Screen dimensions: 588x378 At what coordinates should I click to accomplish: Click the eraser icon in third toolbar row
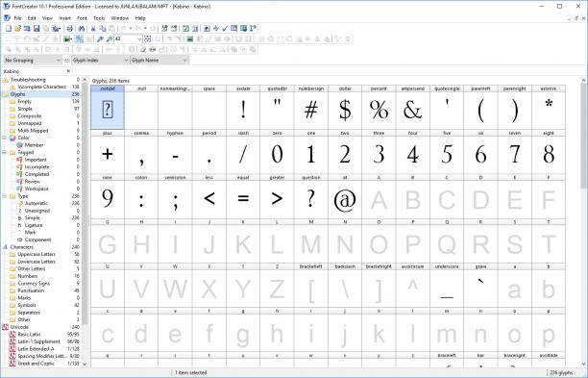coord(143,50)
